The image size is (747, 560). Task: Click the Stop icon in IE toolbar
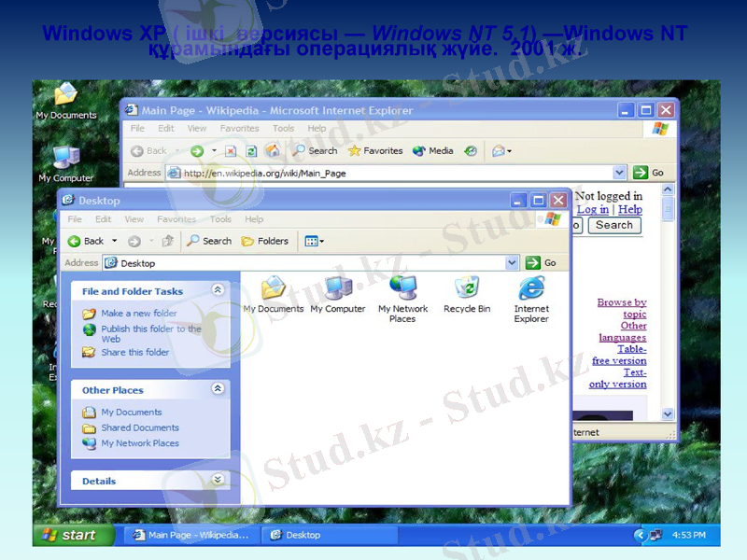tap(230, 150)
